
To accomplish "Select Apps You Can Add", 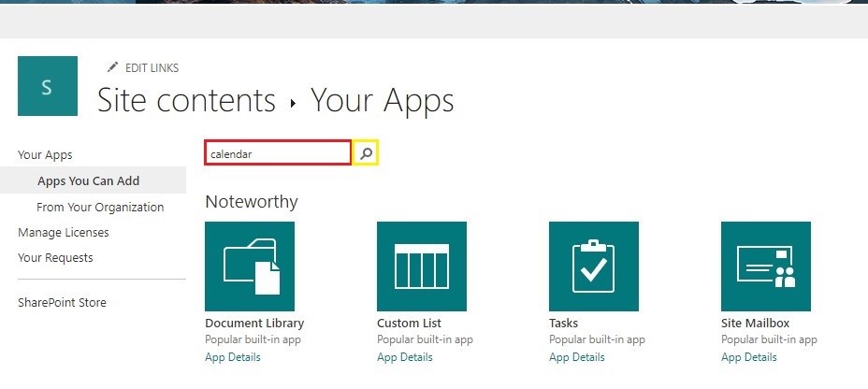I will point(89,181).
